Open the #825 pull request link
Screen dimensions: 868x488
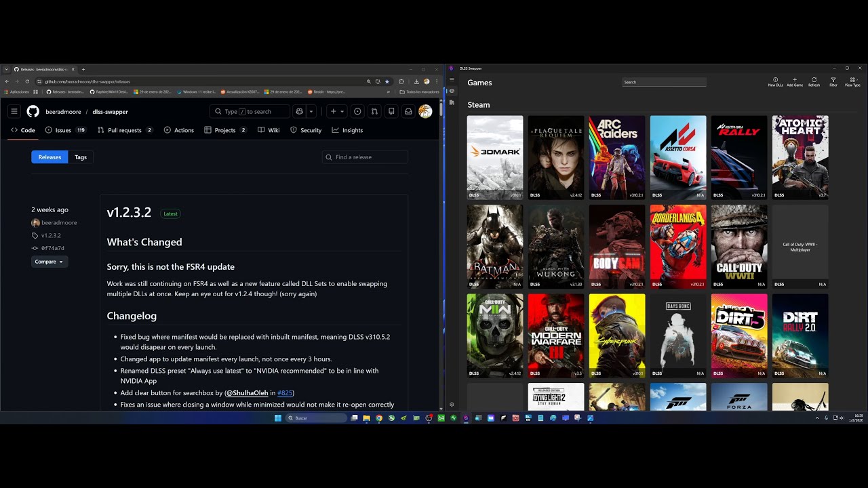[x=285, y=393]
